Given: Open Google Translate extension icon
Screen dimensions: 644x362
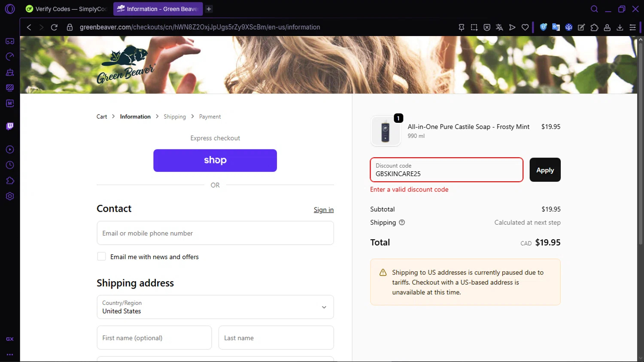Looking at the screenshot, I should tap(556, 27).
